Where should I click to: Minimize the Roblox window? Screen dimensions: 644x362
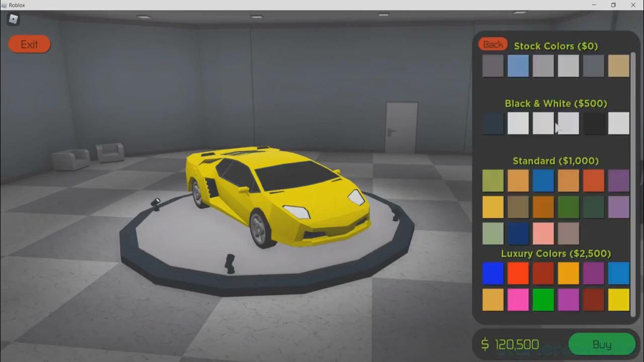(x=593, y=5)
